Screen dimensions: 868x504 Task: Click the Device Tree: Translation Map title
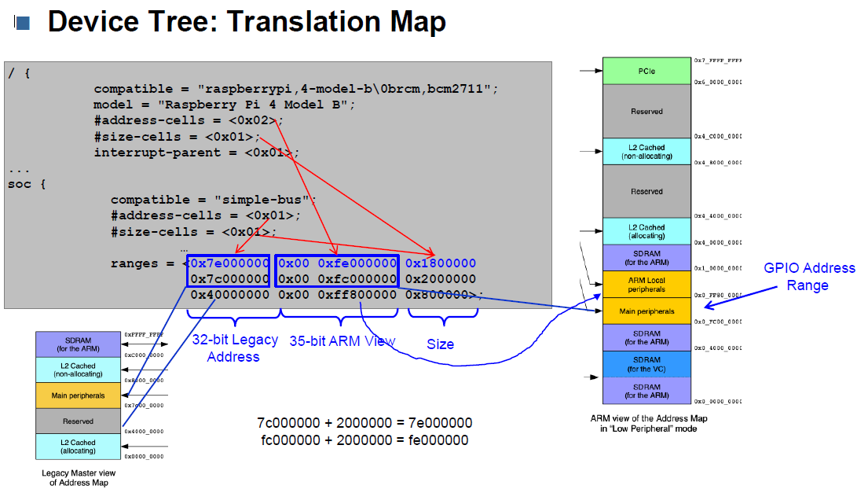point(247,21)
